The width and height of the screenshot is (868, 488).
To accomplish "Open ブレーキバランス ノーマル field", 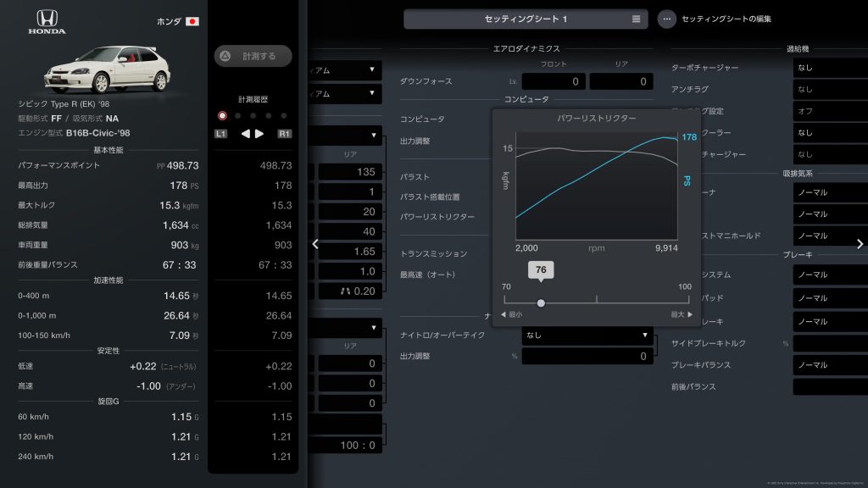I will pyautogui.click(x=831, y=365).
